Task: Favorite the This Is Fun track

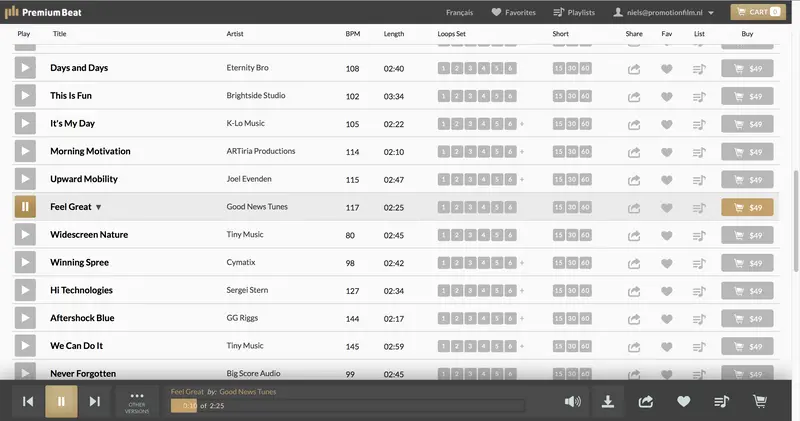Action: coord(666,96)
